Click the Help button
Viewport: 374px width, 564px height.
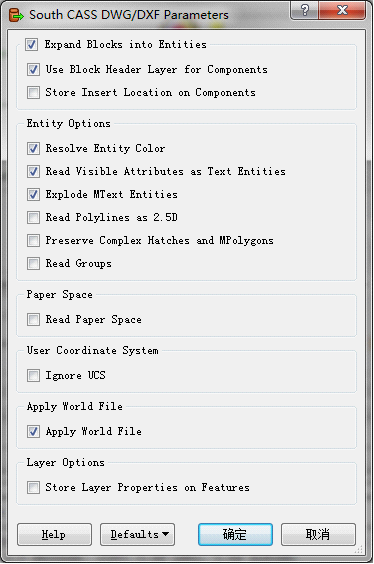tap(54, 535)
